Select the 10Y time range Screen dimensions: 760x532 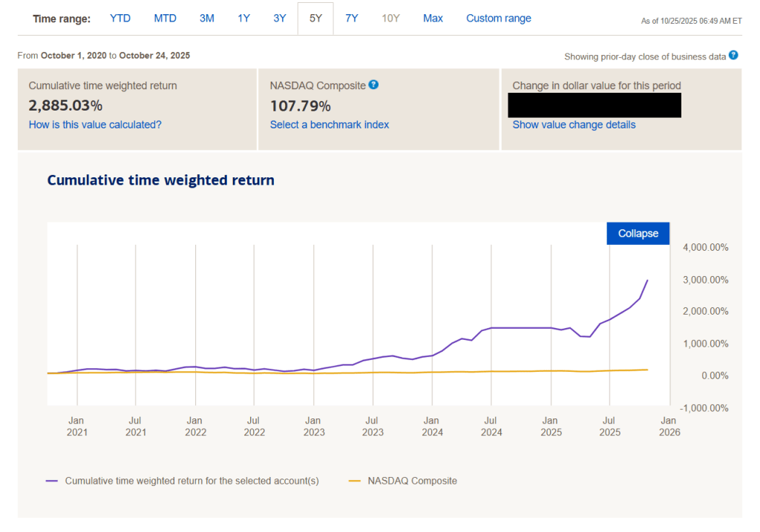[x=390, y=19]
